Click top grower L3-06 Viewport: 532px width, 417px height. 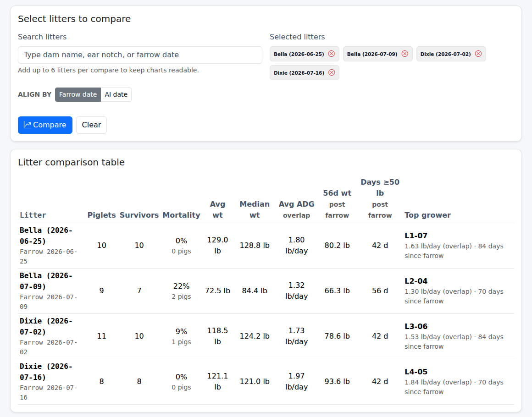tap(416, 326)
